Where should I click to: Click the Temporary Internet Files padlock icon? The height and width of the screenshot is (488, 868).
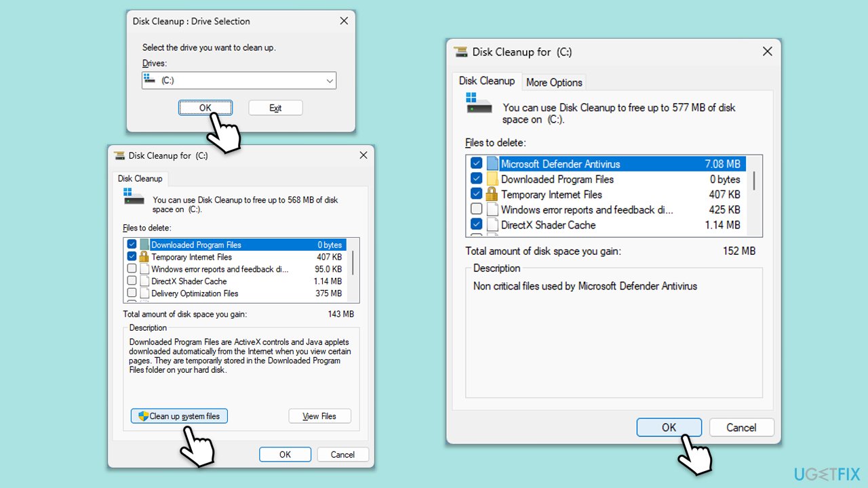pos(492,194)
